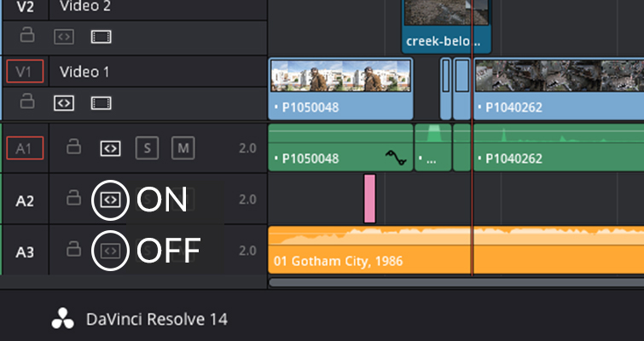Image resolution: width=644 pixels, height=341 pixels.
Task: Toggle auto select on Video 1 track
Action: (64, 102)
